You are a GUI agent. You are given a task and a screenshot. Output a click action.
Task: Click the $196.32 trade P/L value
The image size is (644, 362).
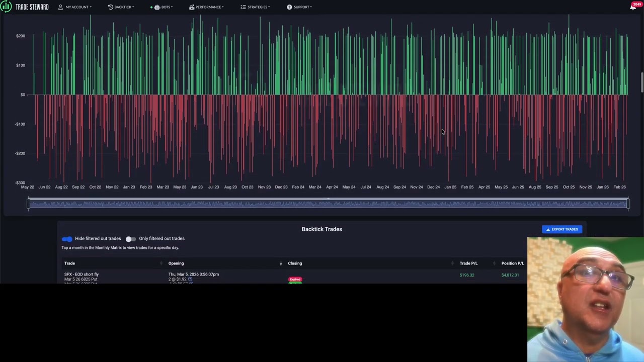pos(467,275)
